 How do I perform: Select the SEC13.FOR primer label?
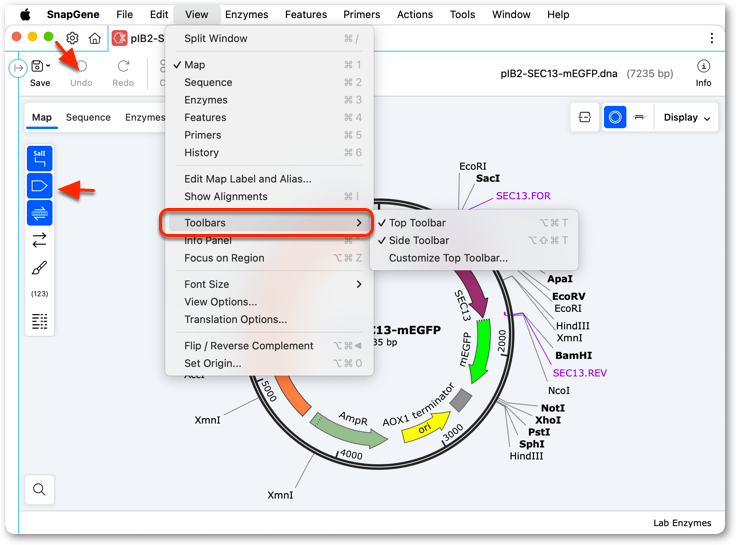pyautogui.click(x=523, y=196)
